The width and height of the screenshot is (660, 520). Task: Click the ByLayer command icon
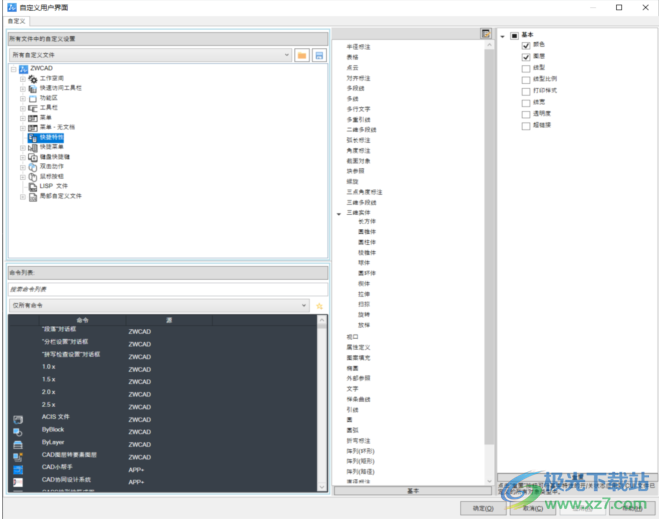[x=18, y=445]
